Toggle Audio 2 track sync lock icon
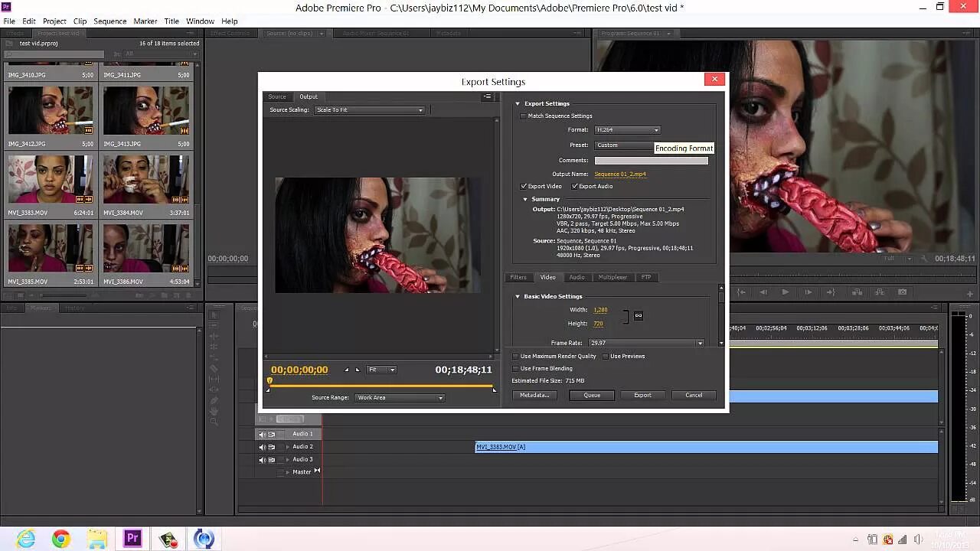This screenshot has height=551, width=980. click(271, 447)
